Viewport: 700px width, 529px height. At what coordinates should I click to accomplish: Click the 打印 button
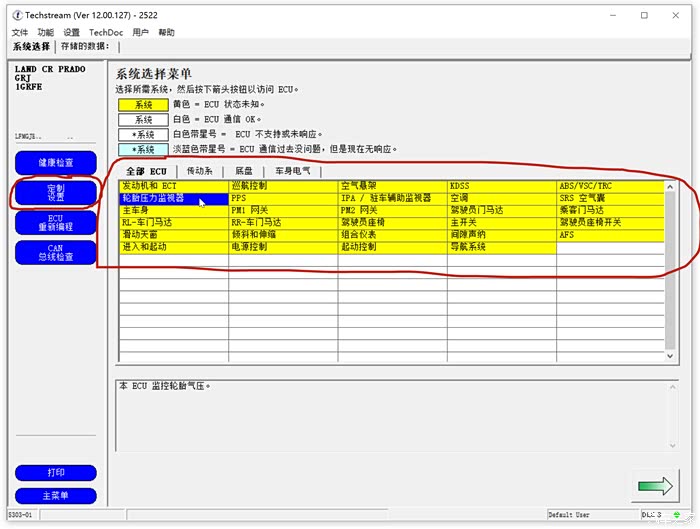(x=56, y=473)
